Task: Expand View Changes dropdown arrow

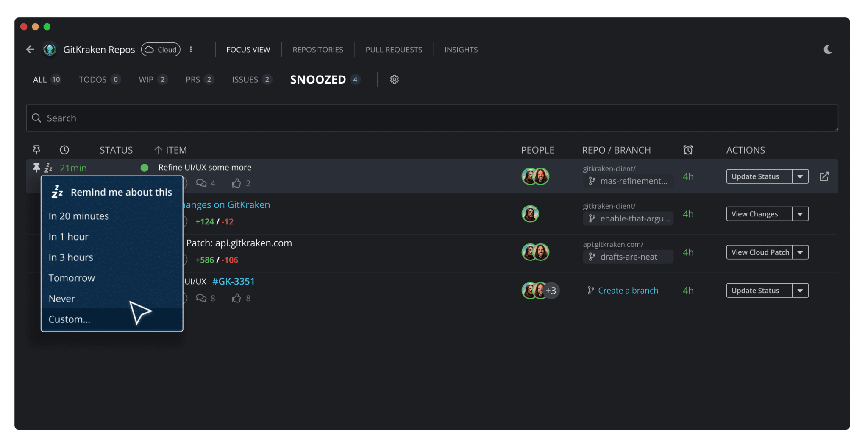Action: [x=800, y=214]
